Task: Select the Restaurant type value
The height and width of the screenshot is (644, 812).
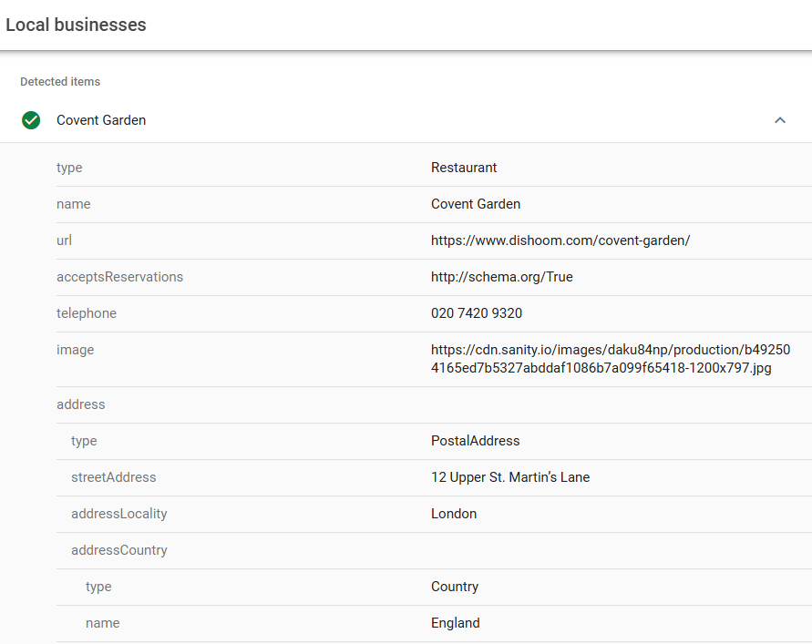Action: tap(464, 168)
